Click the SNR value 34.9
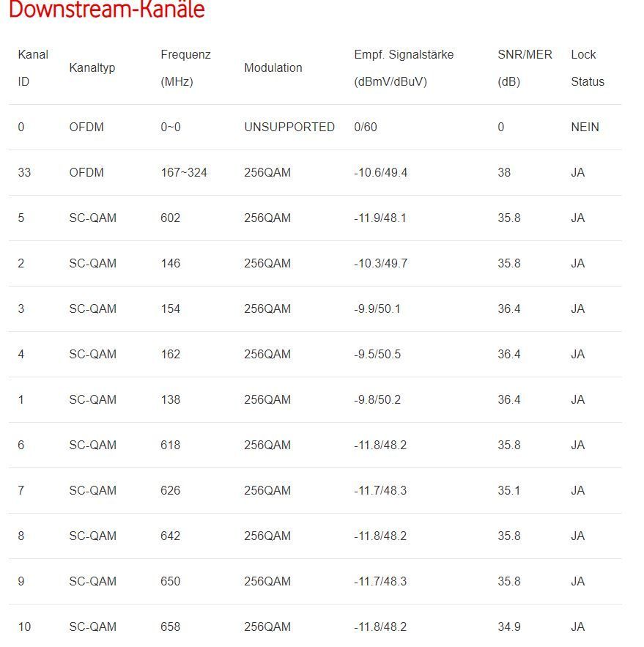 click(509, 626)
